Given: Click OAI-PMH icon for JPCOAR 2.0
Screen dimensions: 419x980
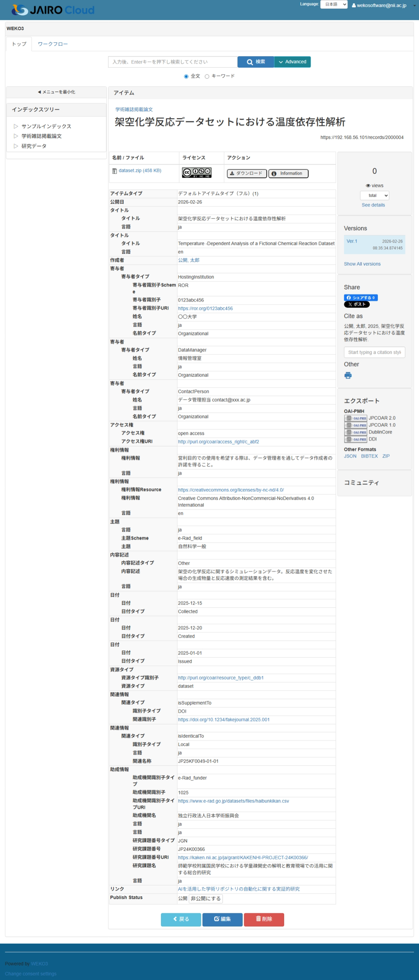Looking at the screenshot, I should tap(356, 418).
